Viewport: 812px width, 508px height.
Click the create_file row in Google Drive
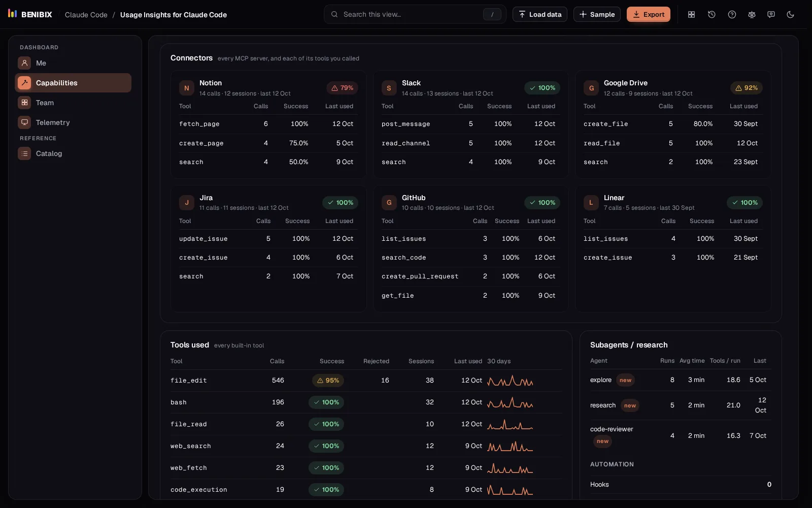coord(673,124)
